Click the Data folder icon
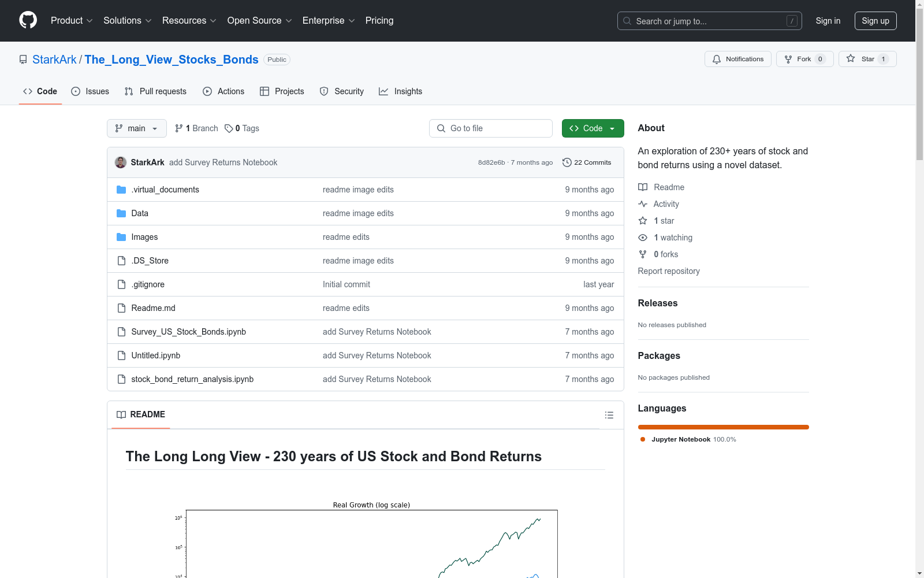Image resolution: width=924 pixels, height=578 pixels. pos(121,213)
